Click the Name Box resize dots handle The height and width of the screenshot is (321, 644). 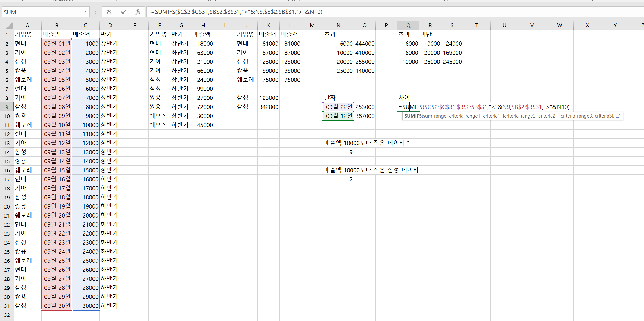coord(95,12)
